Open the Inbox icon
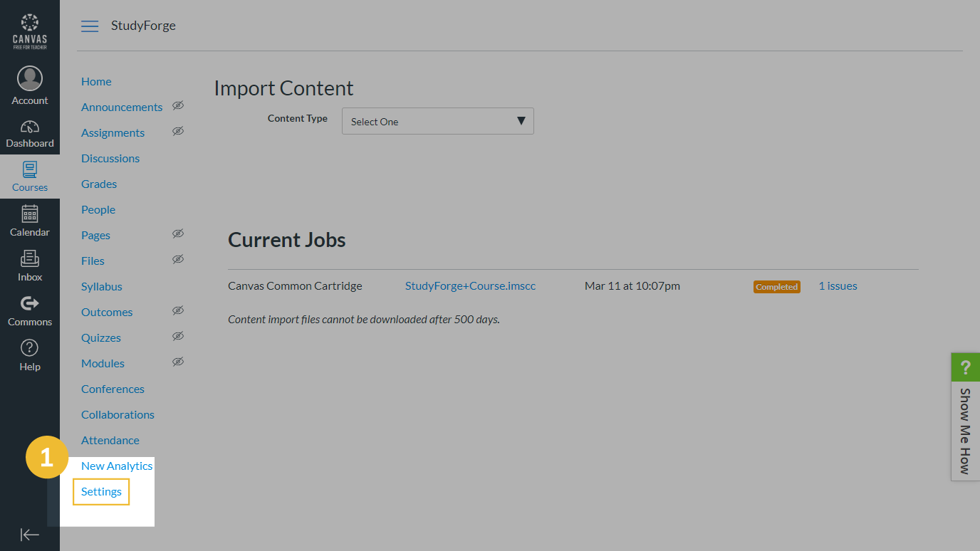 click(30, 259)
